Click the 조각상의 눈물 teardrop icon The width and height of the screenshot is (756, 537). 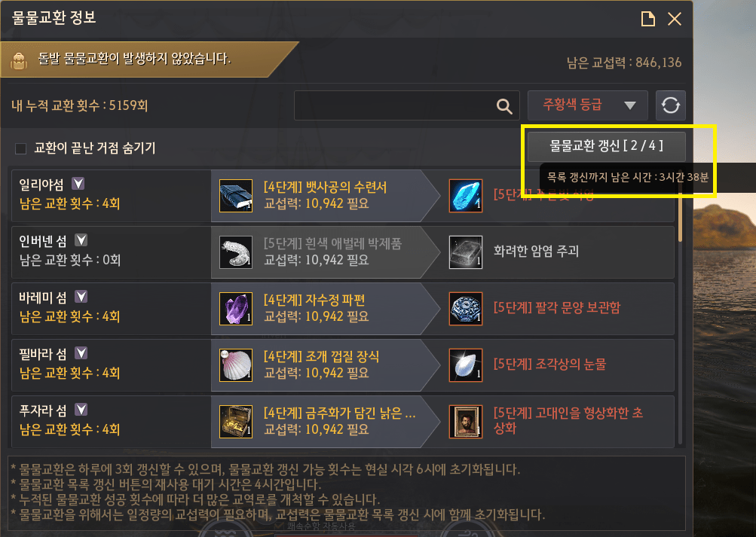465,365
